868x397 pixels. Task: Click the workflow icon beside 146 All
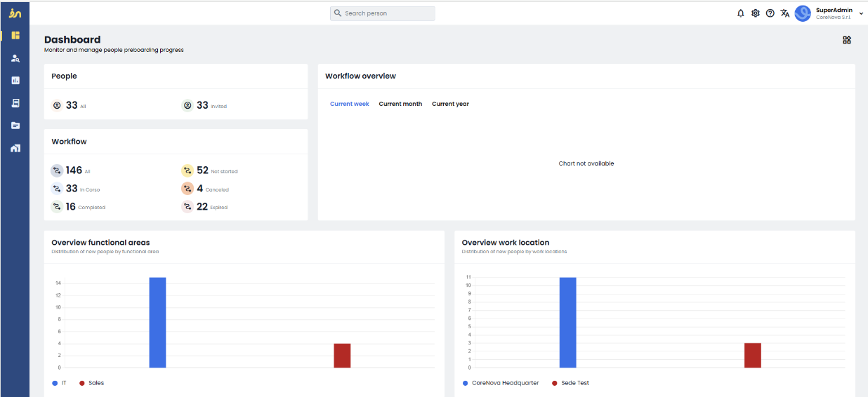click(57, 170)
